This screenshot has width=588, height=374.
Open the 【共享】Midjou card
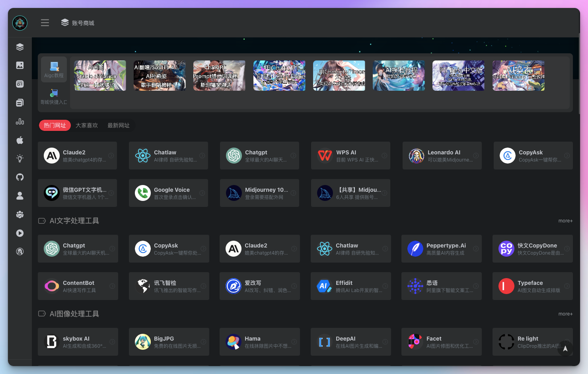[x=350, y=193]
